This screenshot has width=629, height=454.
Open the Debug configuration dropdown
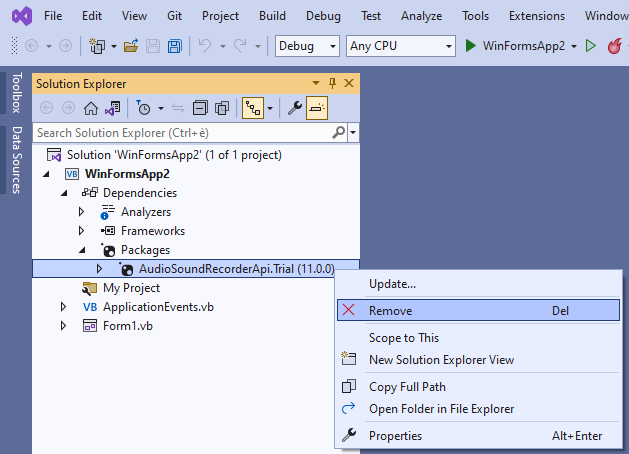click(x=307, y=46)
